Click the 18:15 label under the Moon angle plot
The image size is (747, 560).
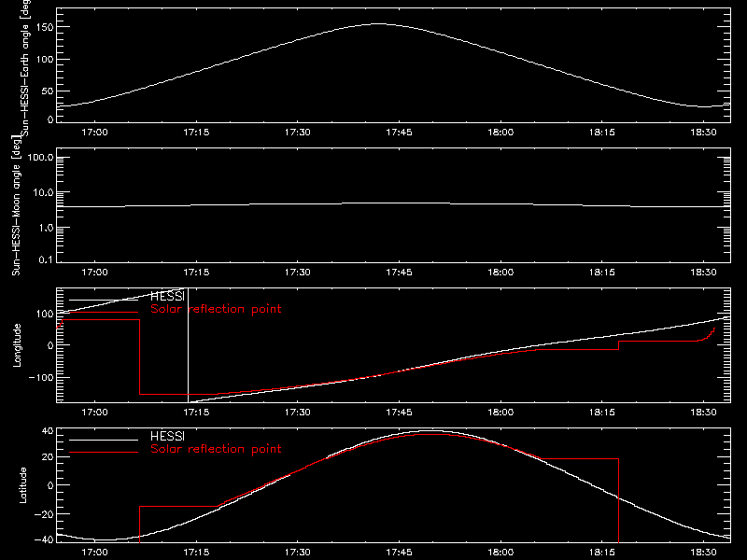click(602, 273)
